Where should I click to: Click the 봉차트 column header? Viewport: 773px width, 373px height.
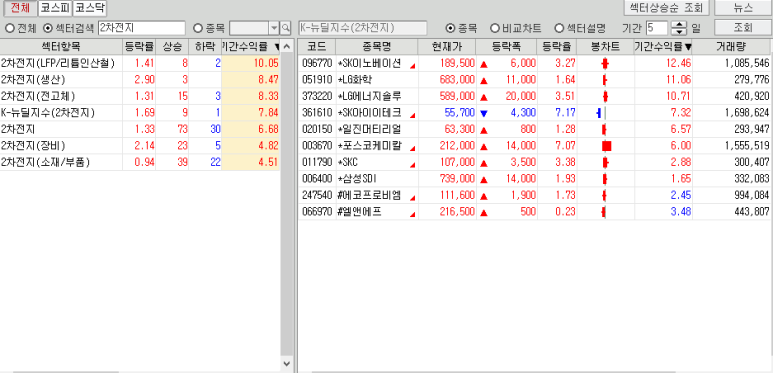605,47
